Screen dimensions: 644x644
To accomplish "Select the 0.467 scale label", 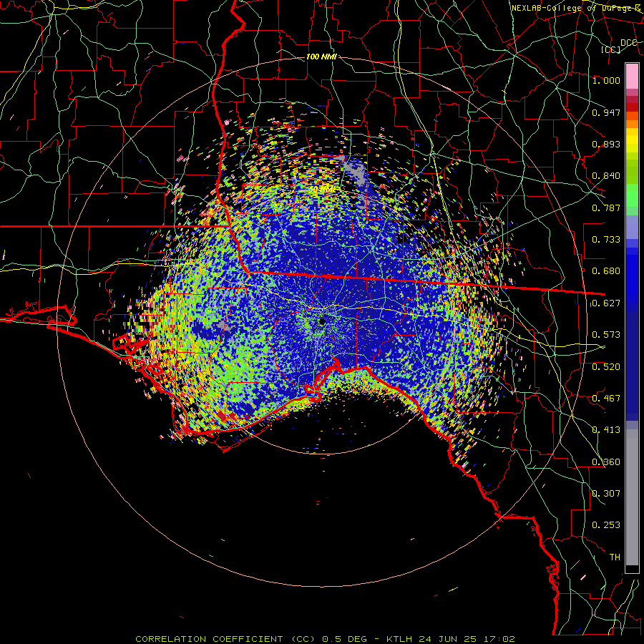I will 606,399.
